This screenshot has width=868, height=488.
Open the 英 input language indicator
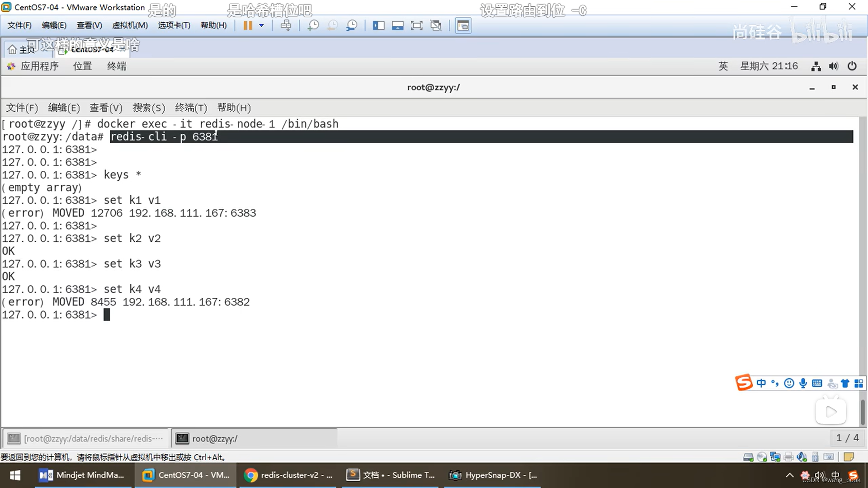point(723,66)
